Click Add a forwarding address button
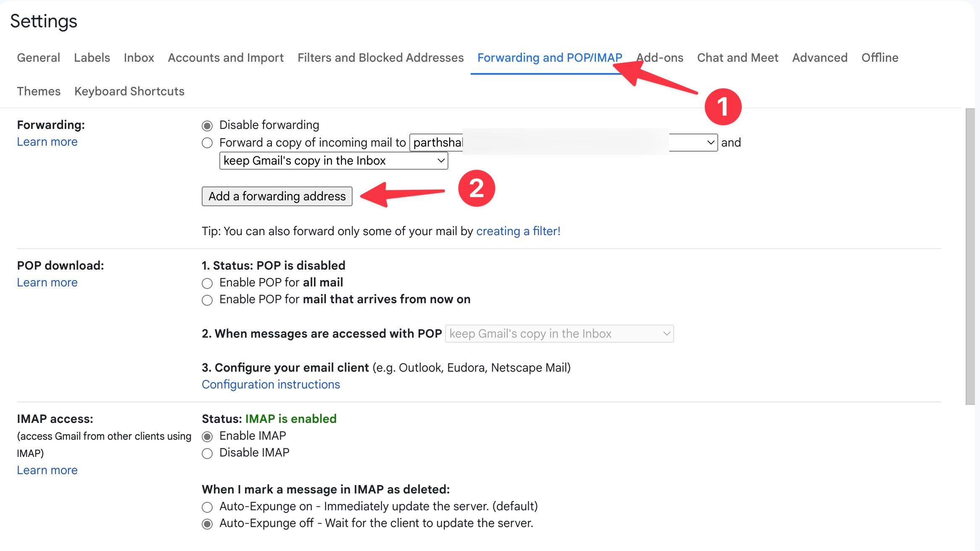The height and width of the screenshot is (551, 980). (277, 196)
